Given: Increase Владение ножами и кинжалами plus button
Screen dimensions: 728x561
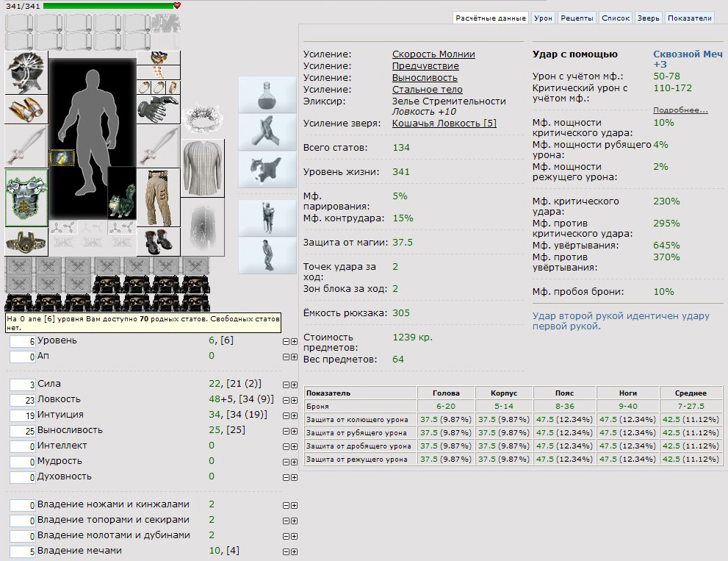Looking at the screenshot, I should coord(294,505).
